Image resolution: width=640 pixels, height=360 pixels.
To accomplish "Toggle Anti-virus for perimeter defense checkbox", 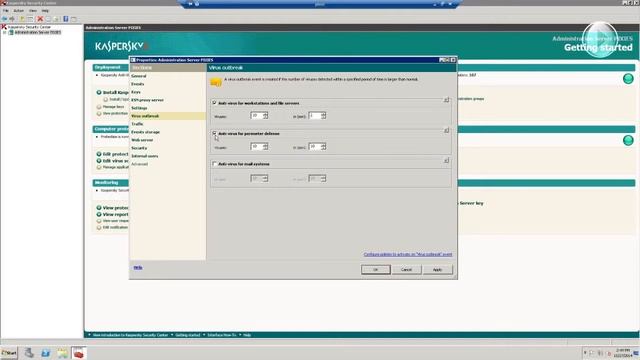I will tap(214, 133).
